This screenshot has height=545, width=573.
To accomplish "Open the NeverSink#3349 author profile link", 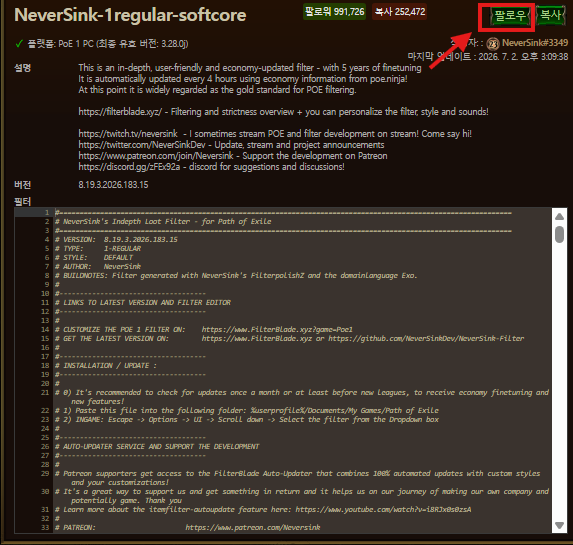I will pos(535,43).
